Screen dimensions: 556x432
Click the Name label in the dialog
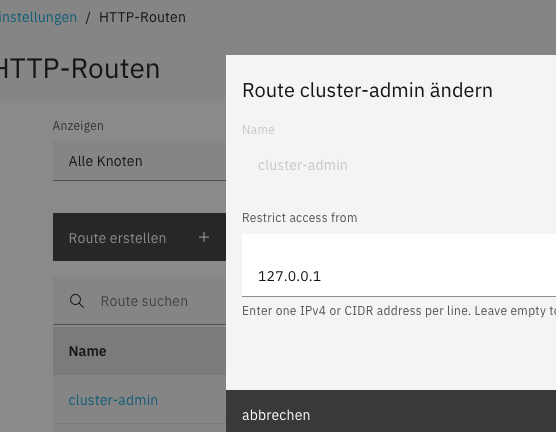click(x=258, y=130)
